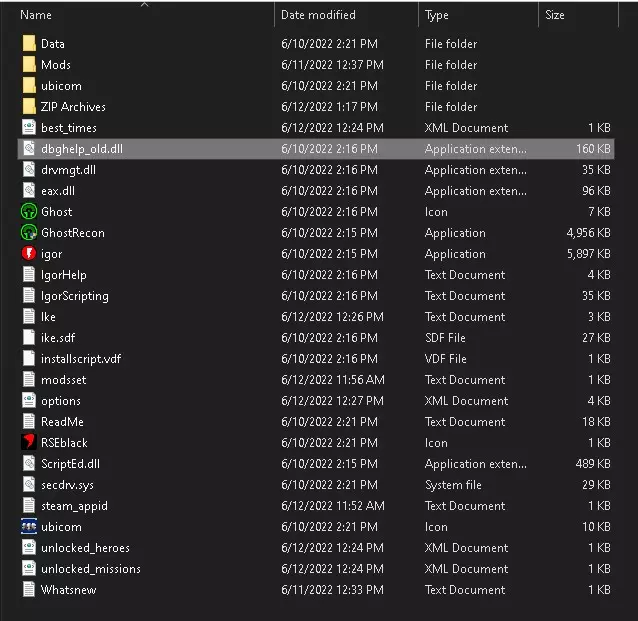
Task: Sort by Type column header
Action: click(437, 15)
